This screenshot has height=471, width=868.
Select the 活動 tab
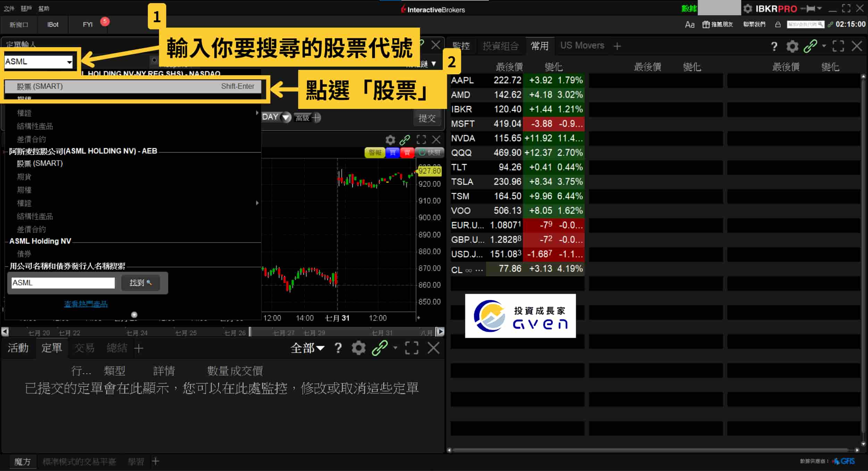pos(18,348)
